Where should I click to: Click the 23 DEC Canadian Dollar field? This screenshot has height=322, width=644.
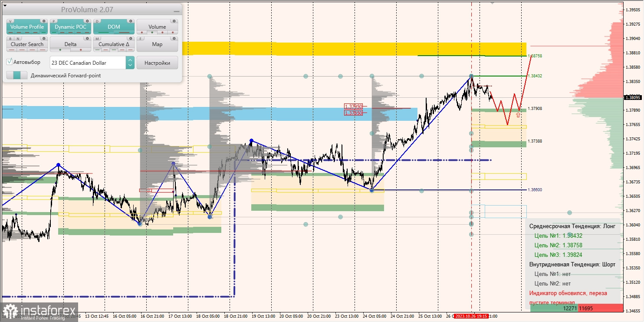tap(88, 63)
